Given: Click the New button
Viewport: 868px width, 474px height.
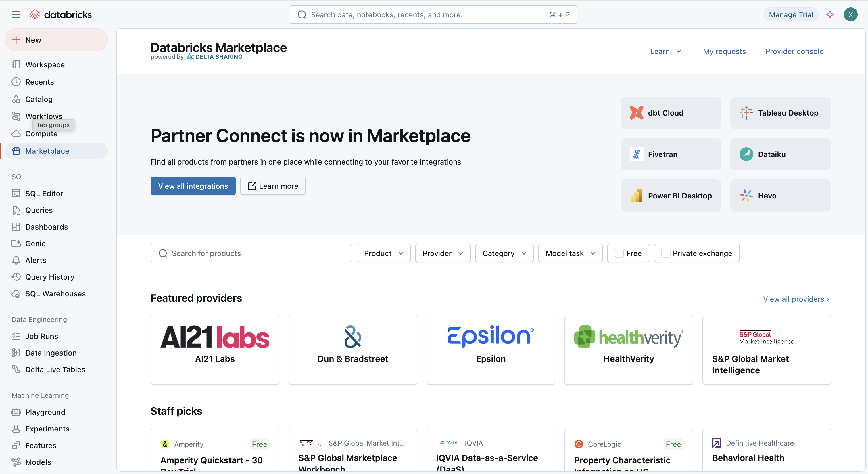Looking at the screenshot, I should point(56,40).
